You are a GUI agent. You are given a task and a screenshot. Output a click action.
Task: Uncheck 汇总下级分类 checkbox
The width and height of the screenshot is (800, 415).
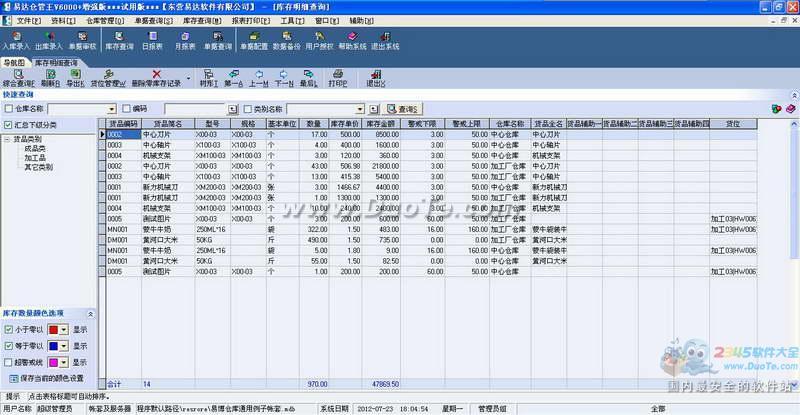(x=9, y=125)
